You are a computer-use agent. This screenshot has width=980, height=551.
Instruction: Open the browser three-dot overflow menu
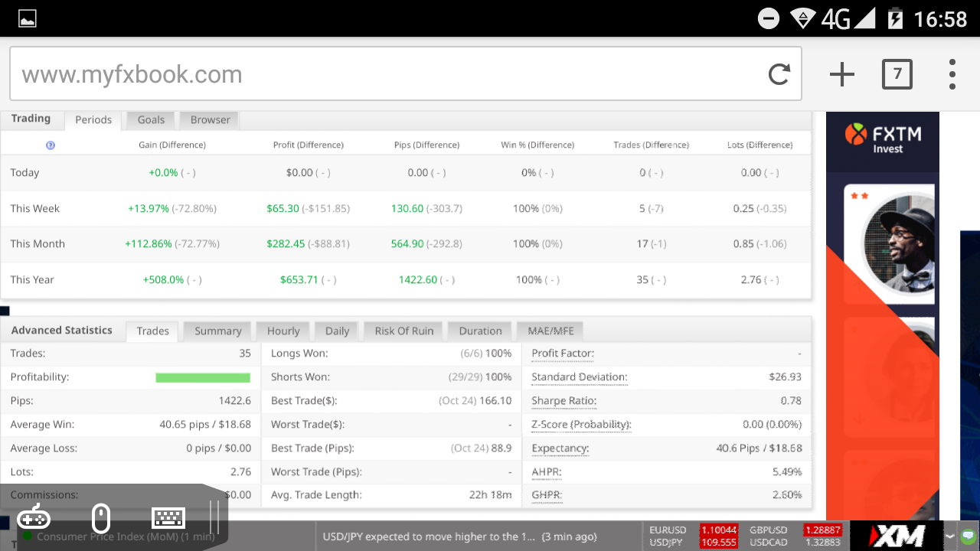coord(952,74)
